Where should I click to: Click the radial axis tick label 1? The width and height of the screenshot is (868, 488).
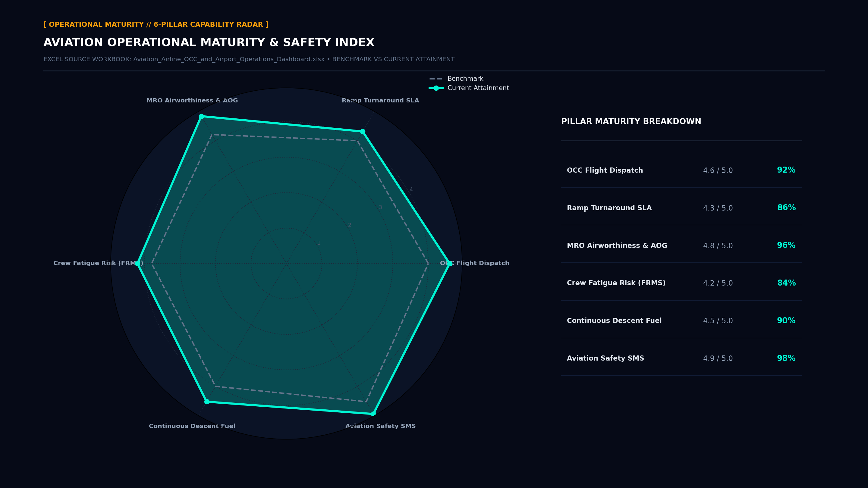click(x=319, y=243)
